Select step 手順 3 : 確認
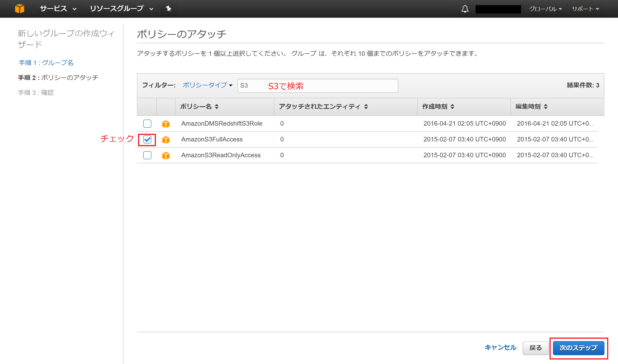 click(x=36, y=93)
